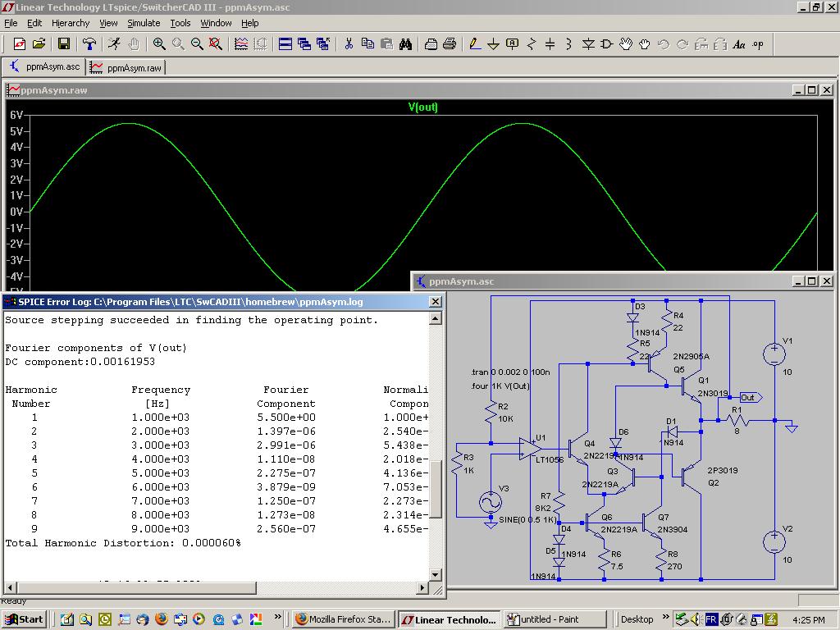This screenshot has width=840, height=630.
Task: Click error log vertical scrollbar down arrow
Action: [436, 573]
